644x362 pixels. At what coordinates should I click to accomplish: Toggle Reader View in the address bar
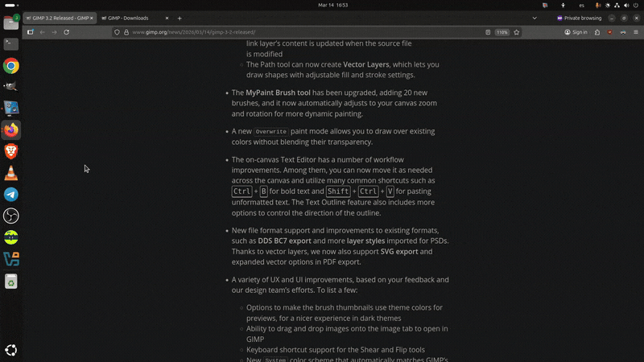click(x=489, y=32)
